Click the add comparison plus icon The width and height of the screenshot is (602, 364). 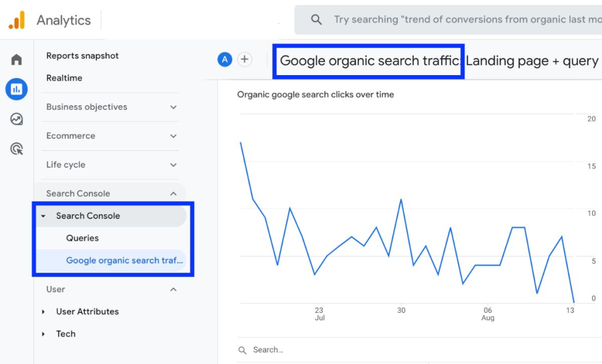tap(245, 59)
